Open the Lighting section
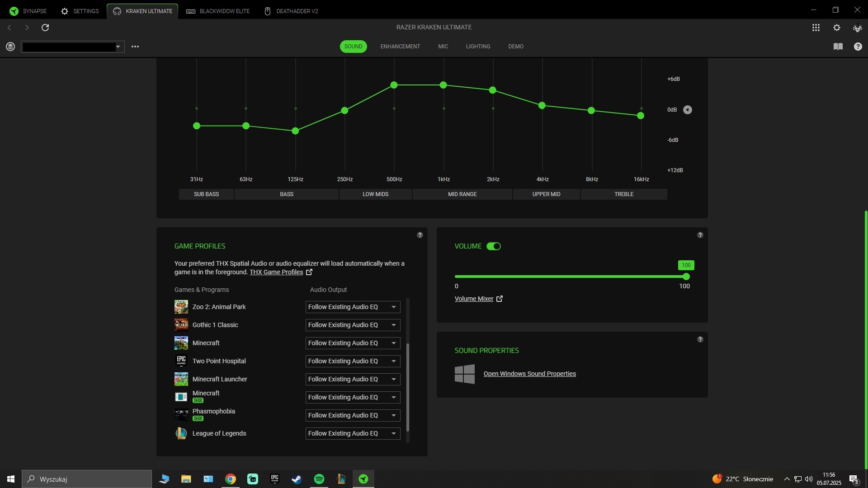Image resolution: width=868 pixels, height=488 pixels. coord(478,47)
